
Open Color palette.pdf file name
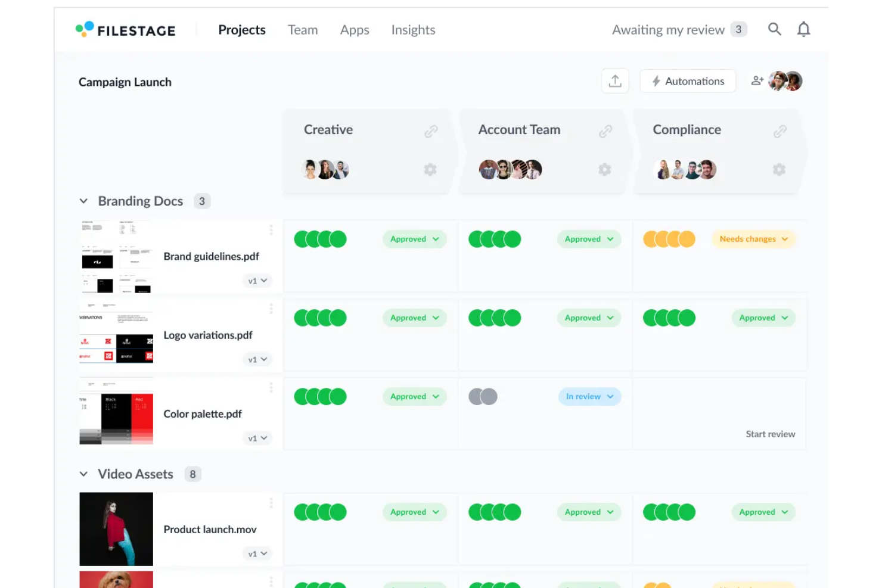pos(203,413)
